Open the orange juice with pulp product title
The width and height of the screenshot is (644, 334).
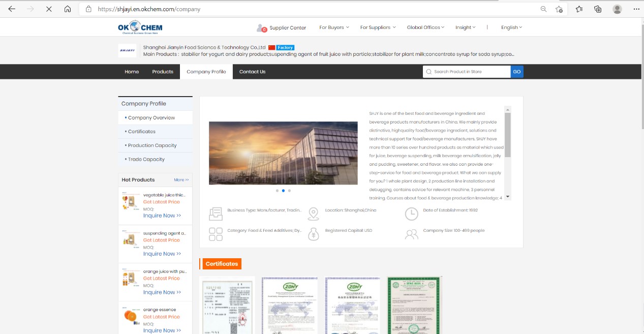click(x=165, y=271)
